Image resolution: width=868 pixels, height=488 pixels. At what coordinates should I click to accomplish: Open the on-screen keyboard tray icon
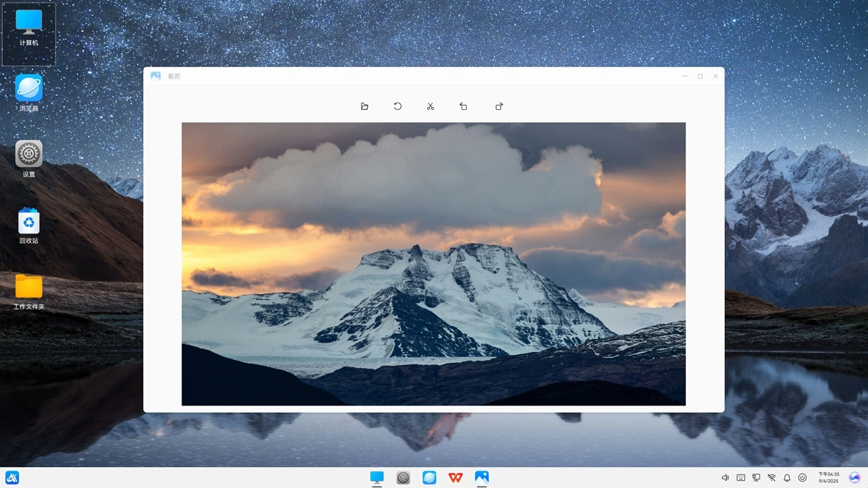point(741,478)
